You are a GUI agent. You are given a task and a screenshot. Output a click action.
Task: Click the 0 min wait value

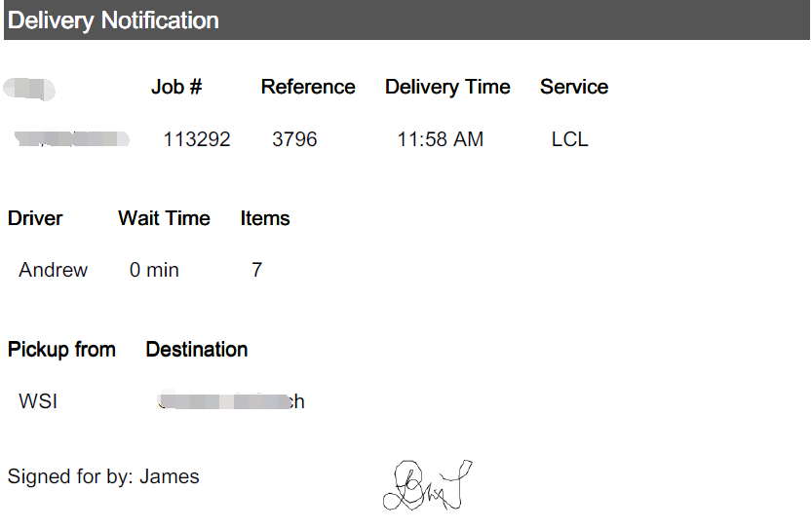point(154,270)
